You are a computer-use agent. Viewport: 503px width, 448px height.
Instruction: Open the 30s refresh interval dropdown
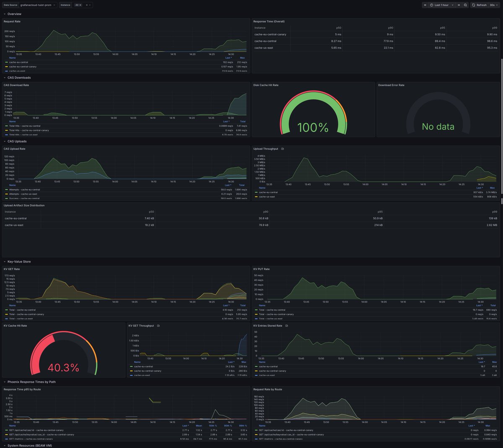[x=493, y=5]
